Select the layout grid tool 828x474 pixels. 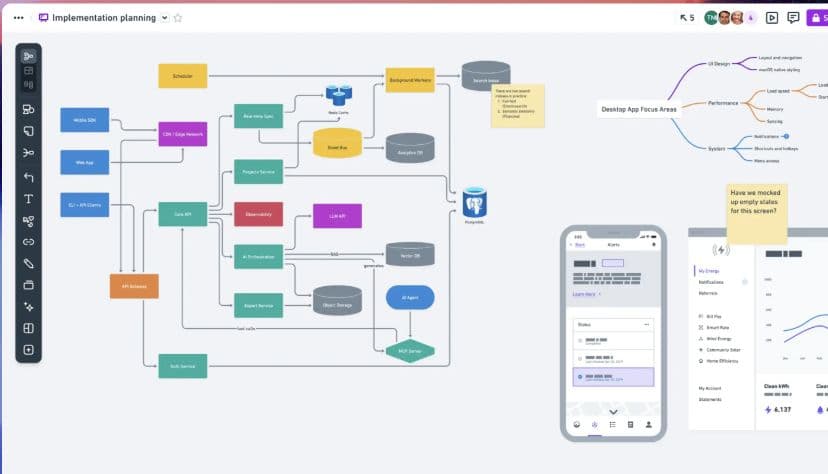(29, 328)
